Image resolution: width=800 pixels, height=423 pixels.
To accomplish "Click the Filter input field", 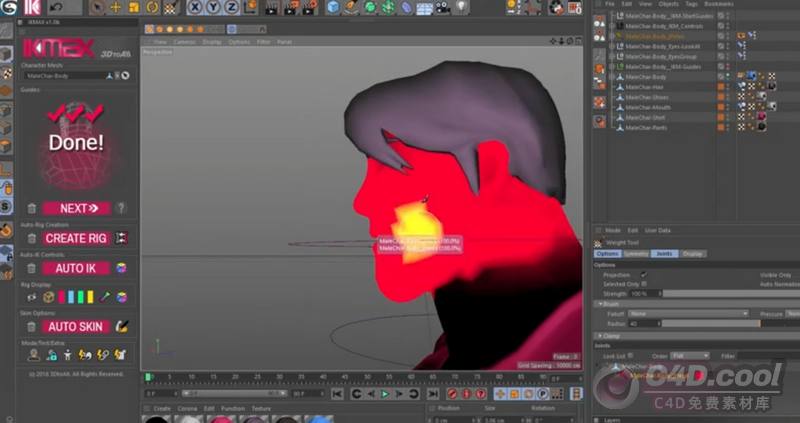I will coord(768,356).
